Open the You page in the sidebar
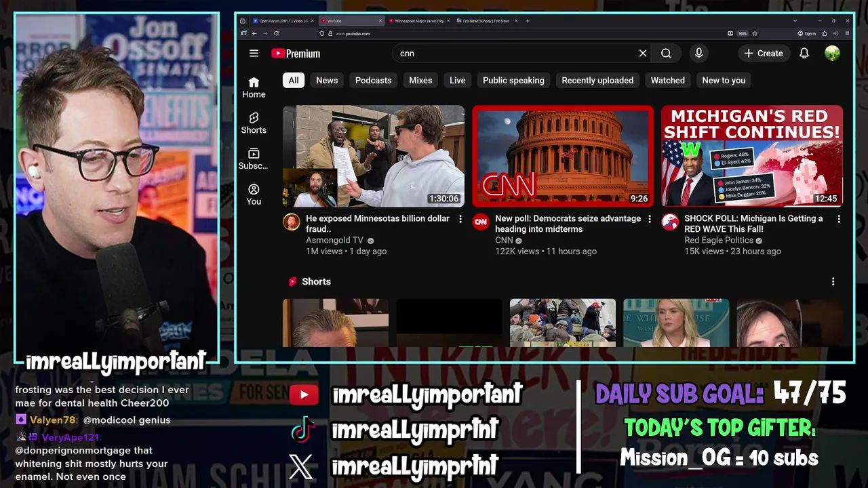The image size is (868, 488). (x=254, y=195)
